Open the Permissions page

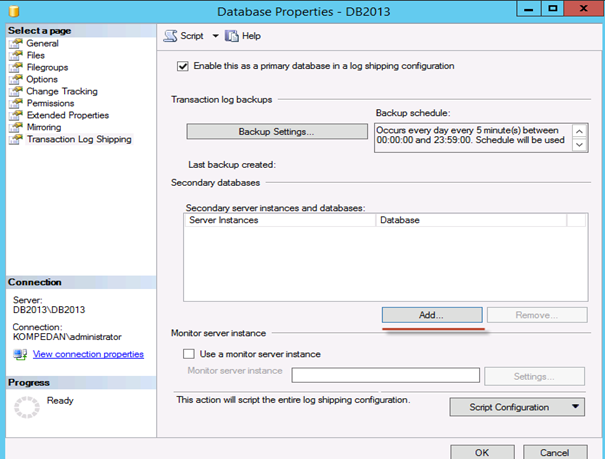pos(52,104)
